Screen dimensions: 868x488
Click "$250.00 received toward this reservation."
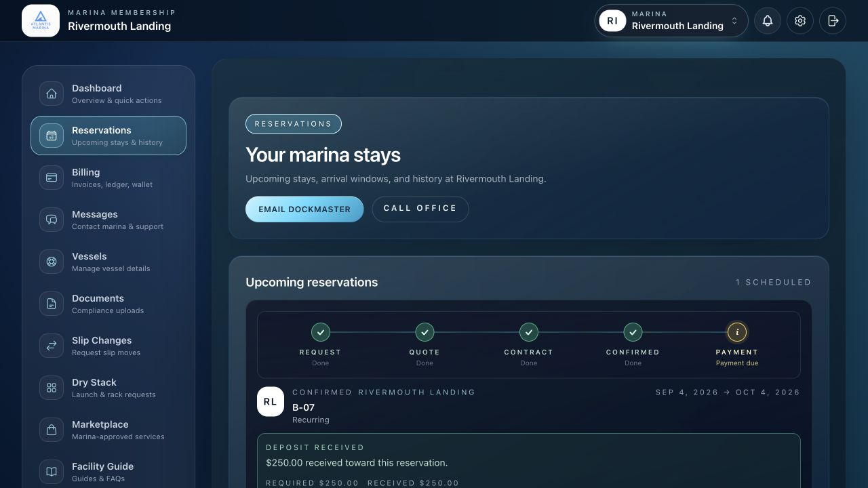[357, 463]
